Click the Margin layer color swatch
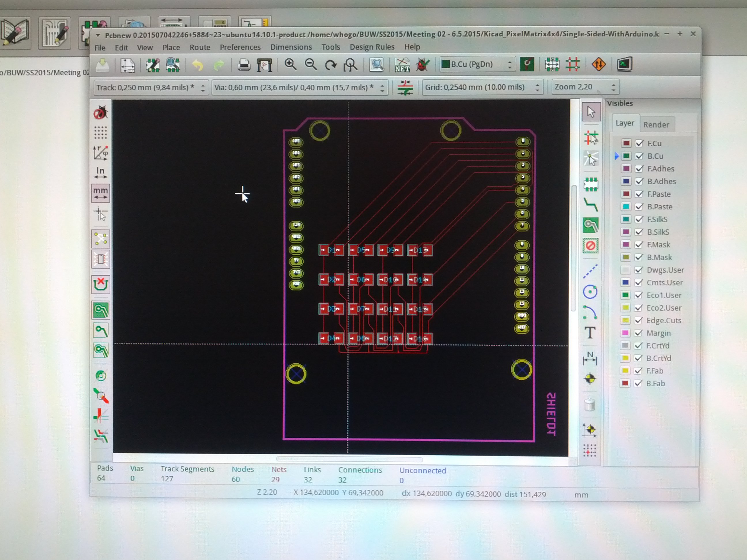This screenshot has height=560, width=747. (x=625, y=333)
